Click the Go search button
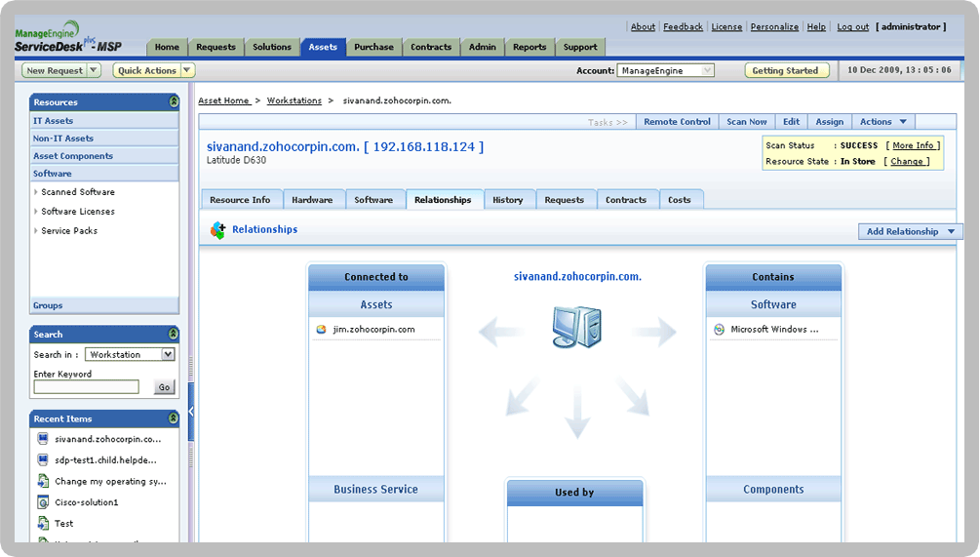980x557 pixels. 164,387
